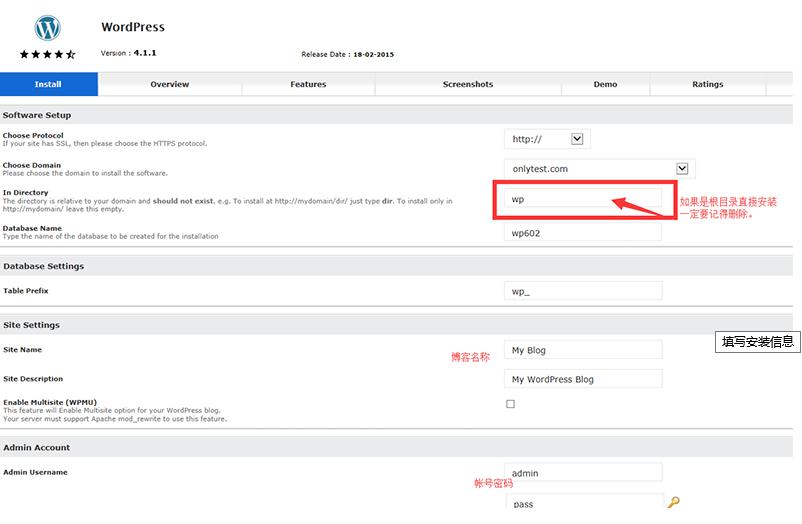Click the Database Name label
802x524 pixels.
[x=32, y=228]
